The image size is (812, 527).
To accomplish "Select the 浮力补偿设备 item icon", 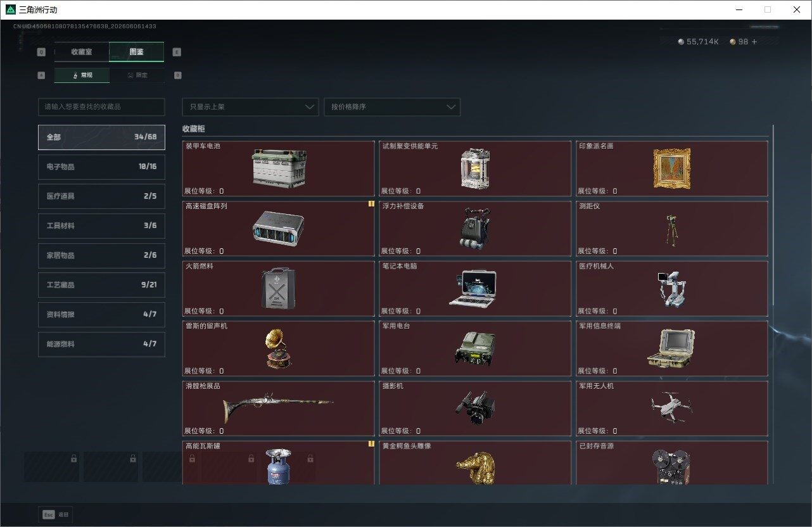I will [x=474, y=227].
